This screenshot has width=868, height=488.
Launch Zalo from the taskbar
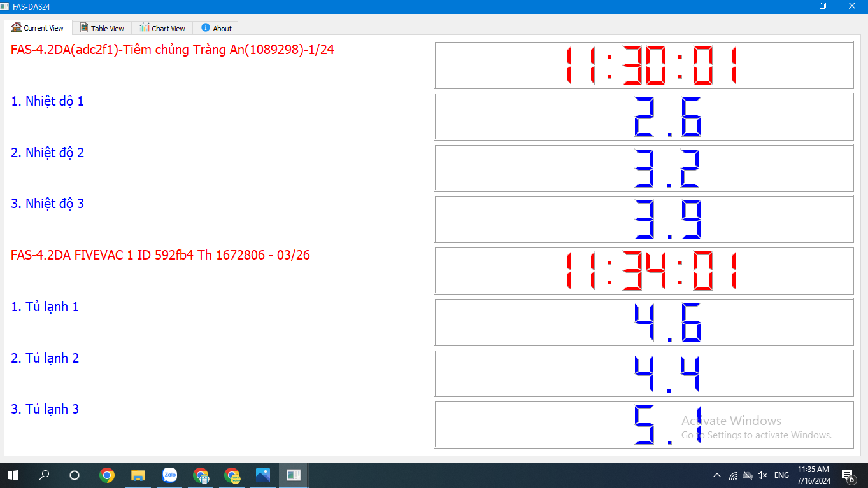click(x=169, y=475)
